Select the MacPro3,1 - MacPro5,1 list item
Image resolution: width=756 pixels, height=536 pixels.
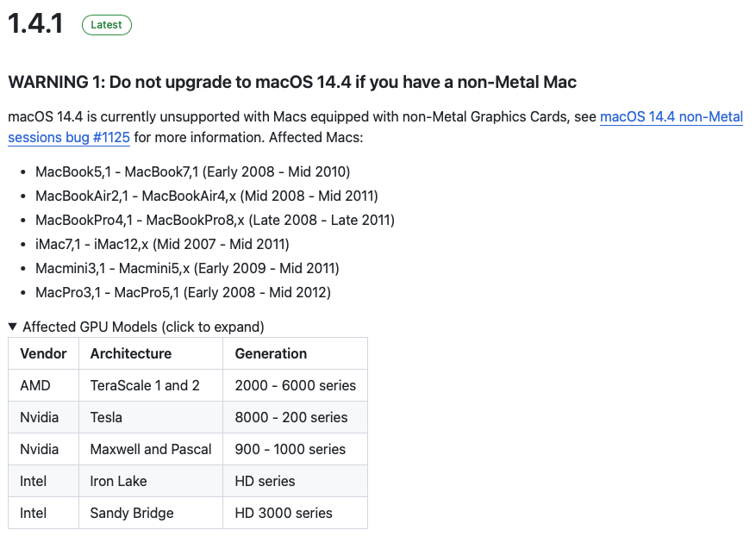pos(184,292)
